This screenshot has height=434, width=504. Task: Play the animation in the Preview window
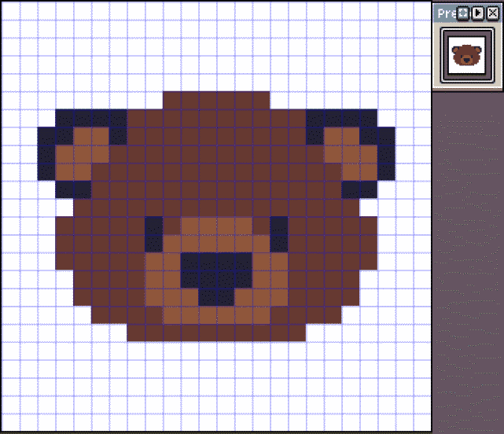point(478,13)
